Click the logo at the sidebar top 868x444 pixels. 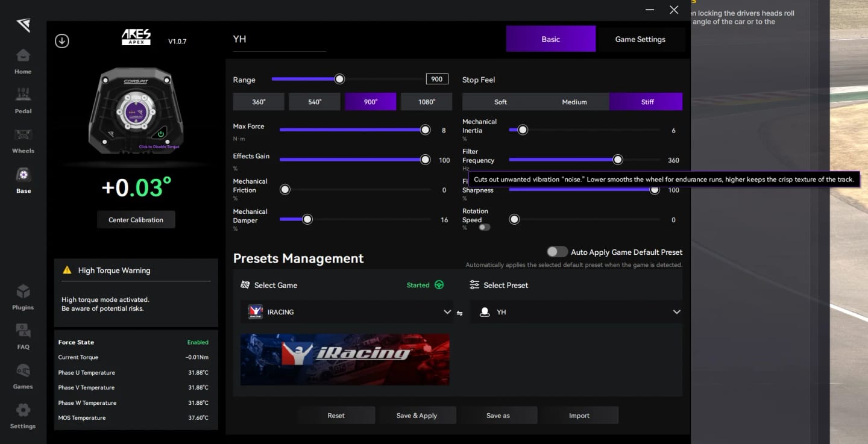pyautogui.click(x=23, y=25)
